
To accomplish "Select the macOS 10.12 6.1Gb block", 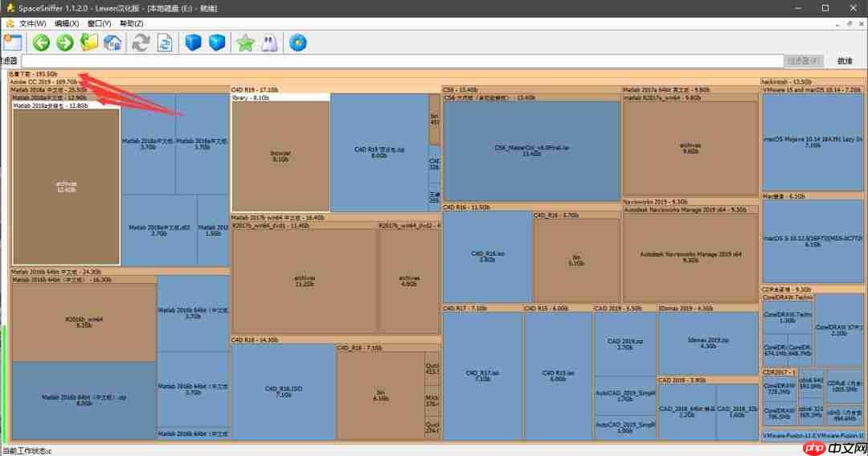I will tap(813, 241).
